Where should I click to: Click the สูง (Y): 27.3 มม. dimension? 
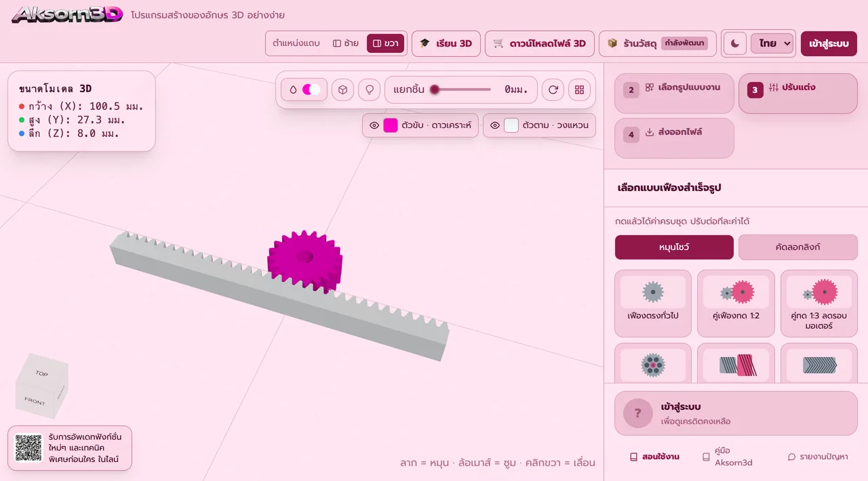coord(73,120)
